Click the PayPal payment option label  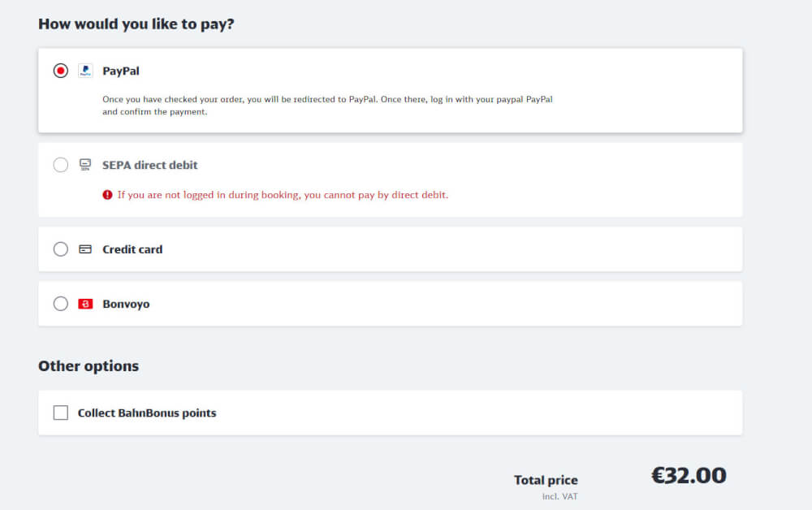[121, 71]
